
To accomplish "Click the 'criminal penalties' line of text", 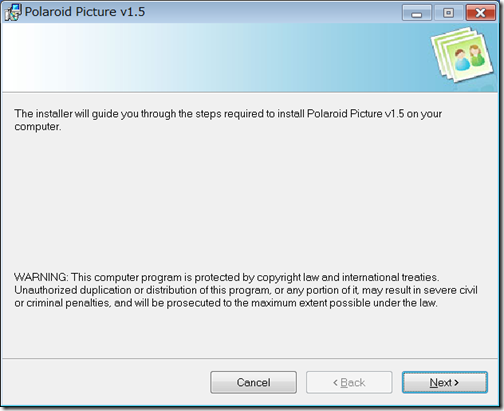I will coord(226,303).
